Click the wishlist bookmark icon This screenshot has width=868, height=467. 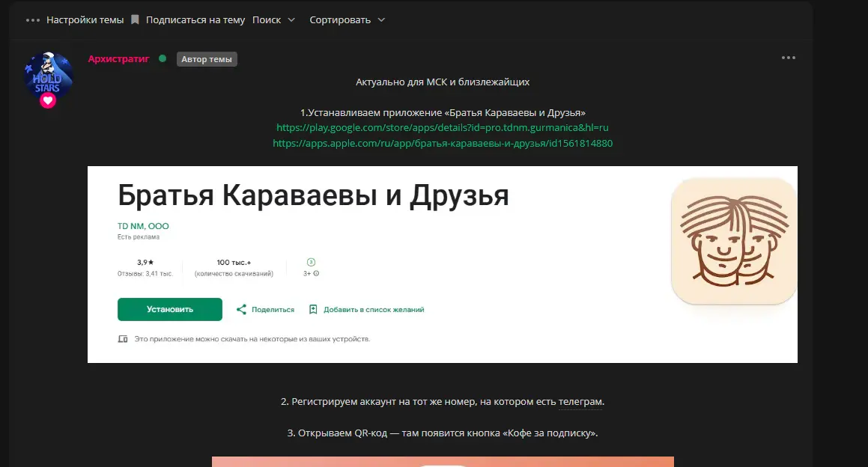pyautogui.click(x=313, y=309)
